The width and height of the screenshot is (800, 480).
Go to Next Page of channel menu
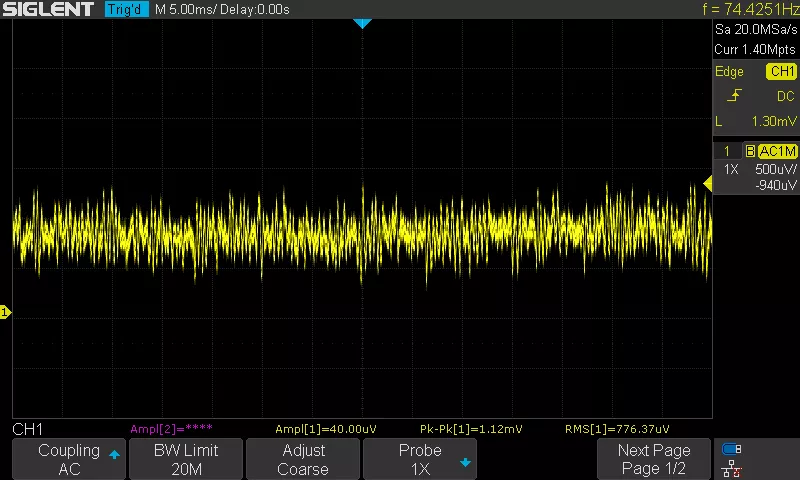[x=653, y=459]
